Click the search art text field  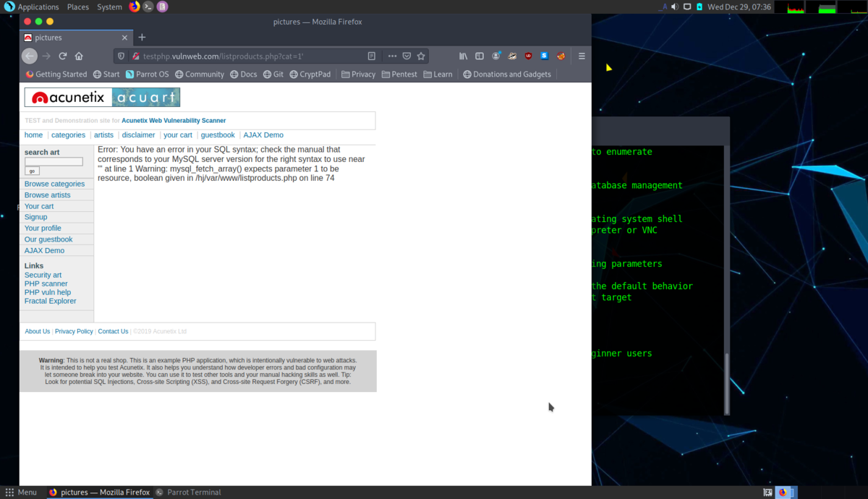[x=54, y=161]
